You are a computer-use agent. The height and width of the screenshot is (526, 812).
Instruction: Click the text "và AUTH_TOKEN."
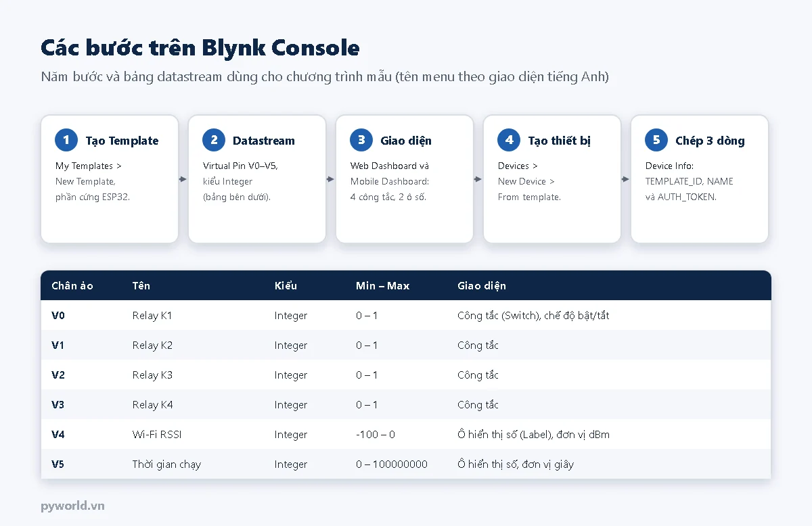pyautogui.click(x=681, y=197)
